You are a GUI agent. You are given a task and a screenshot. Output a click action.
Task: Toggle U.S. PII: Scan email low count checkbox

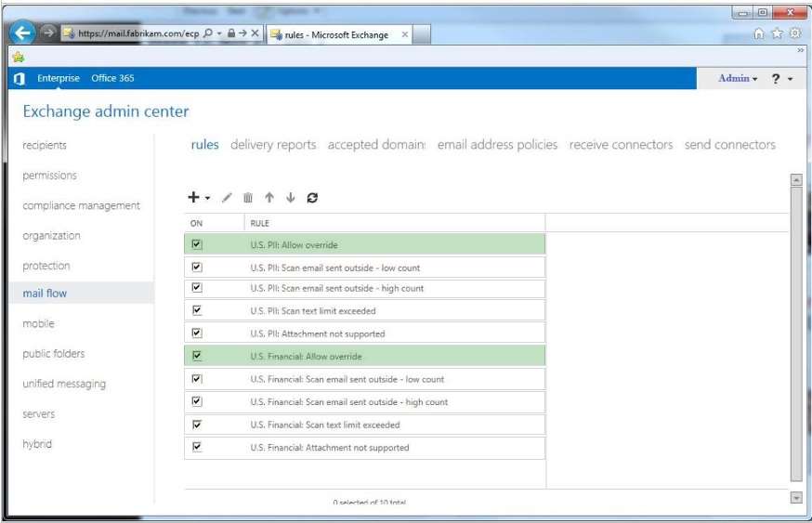[x=197, y=267]
